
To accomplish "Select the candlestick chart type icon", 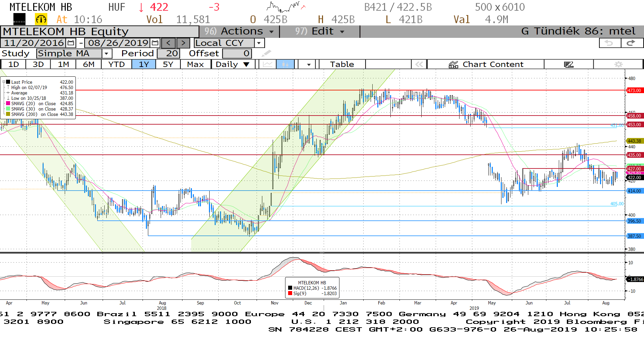I will coord(285,64).
